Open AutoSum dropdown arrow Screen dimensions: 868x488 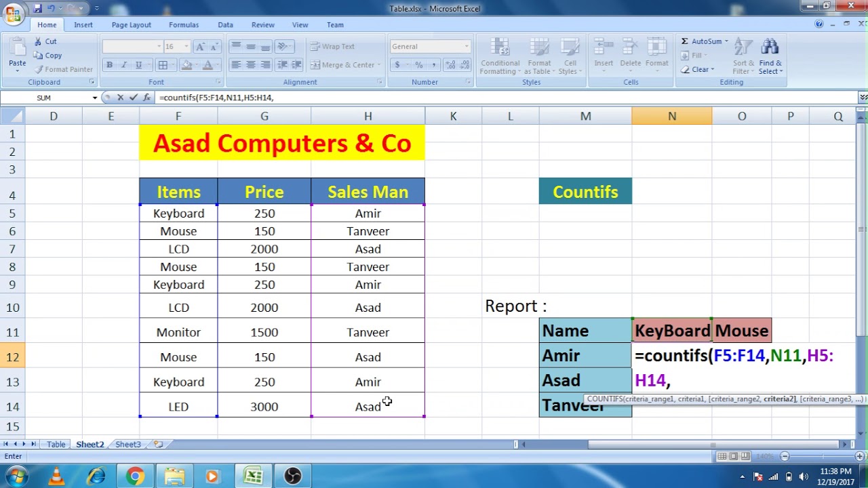[726, 41]
